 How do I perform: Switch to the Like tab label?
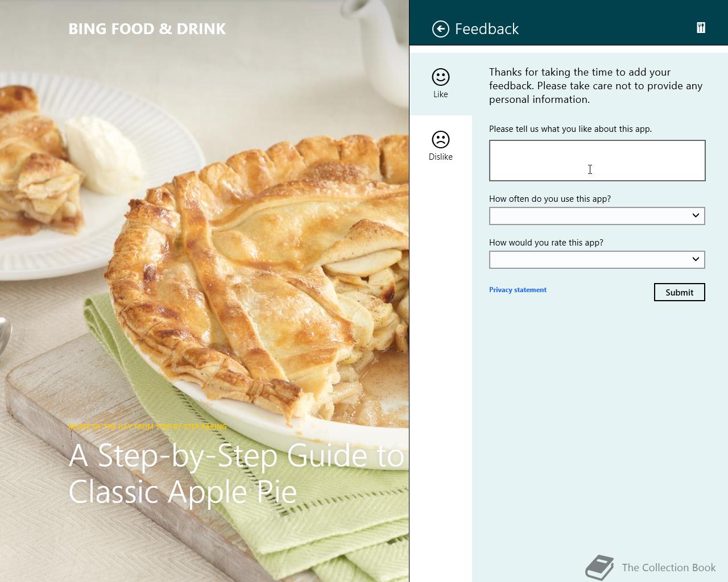tap(441, 94)
